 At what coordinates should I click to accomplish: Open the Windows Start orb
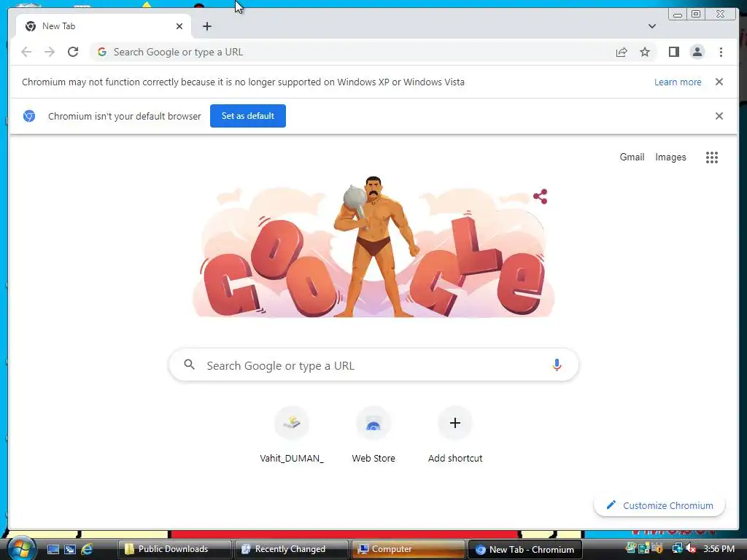point(21,548)
